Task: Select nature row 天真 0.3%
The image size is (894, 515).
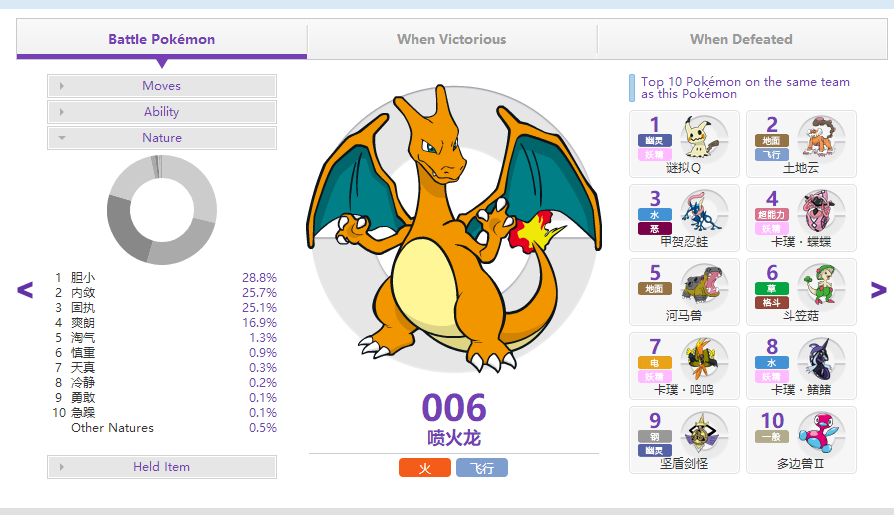Action: click(165, 368)
